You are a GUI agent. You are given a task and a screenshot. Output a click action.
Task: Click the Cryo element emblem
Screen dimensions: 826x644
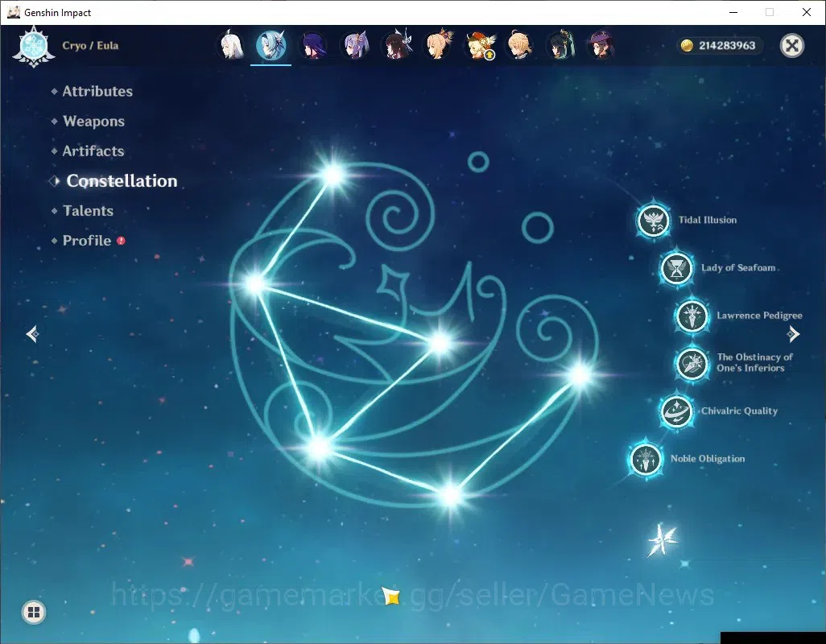pyautogui.click(x=34, y=47)
